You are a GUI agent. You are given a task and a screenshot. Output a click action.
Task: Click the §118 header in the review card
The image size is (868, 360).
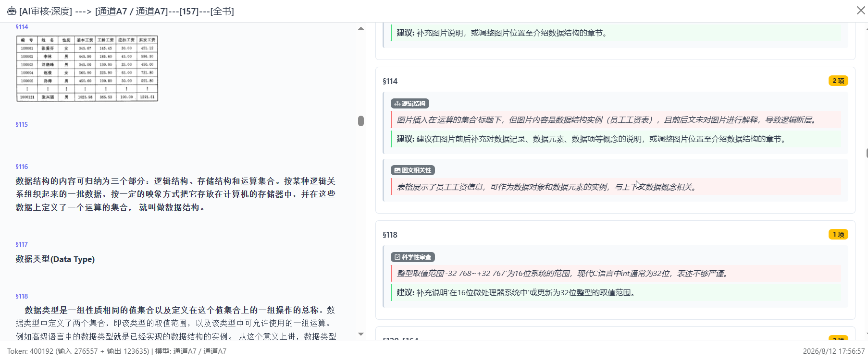click(390, 235)
